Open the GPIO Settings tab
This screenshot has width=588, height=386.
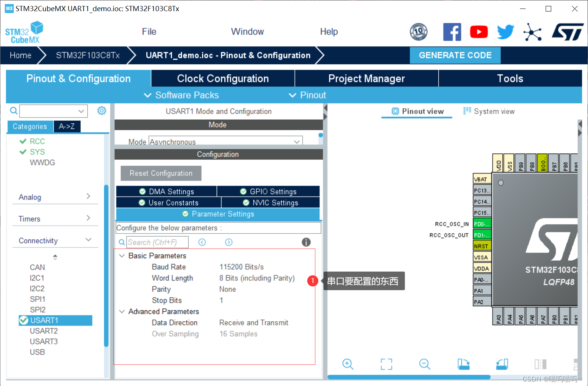268,191
